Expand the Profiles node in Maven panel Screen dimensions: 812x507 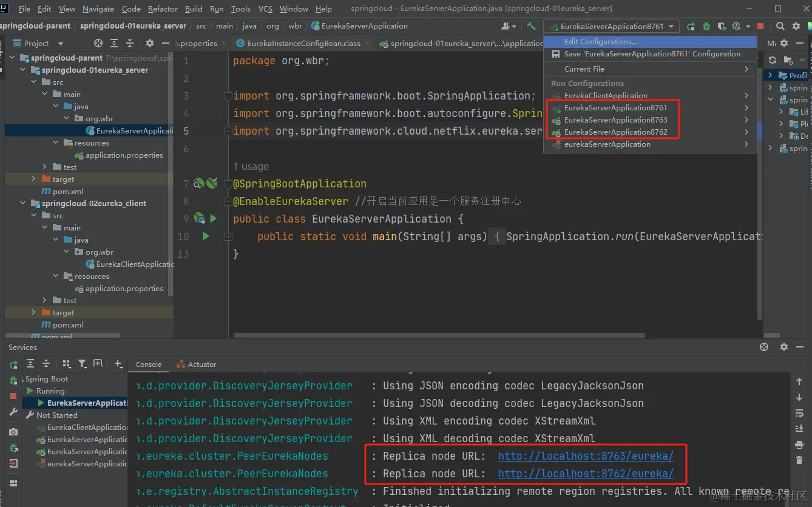pyautogui.click(x=770, y=75)
